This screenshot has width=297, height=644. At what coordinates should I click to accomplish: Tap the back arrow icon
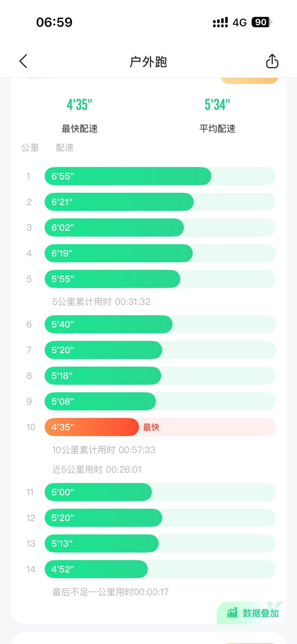click(24, 61)
